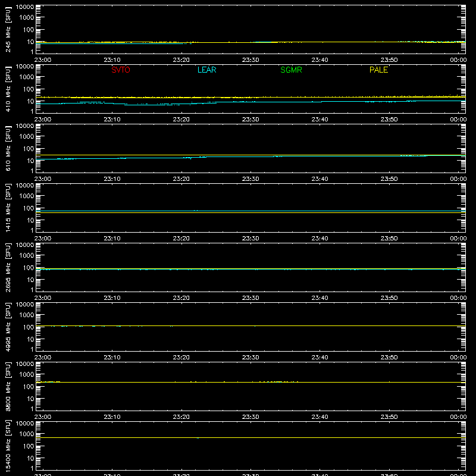Click 23:10 time label below 4995 MHz plot

[112, 358]
